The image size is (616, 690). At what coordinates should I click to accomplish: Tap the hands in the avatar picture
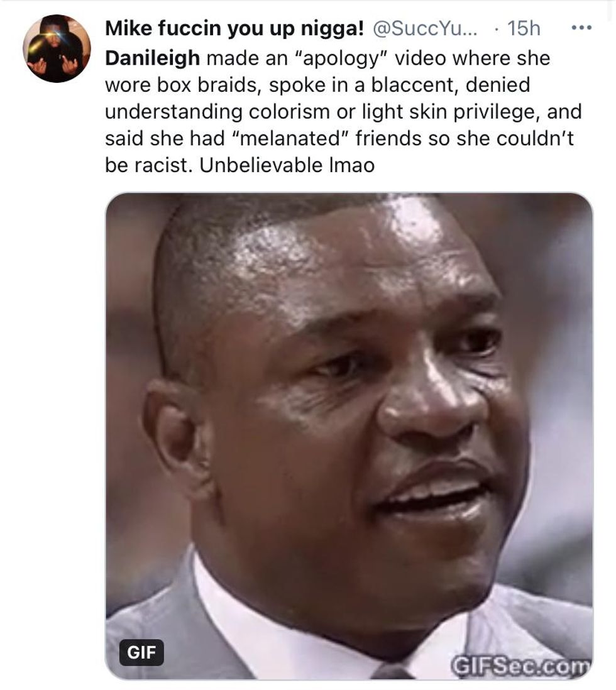coord(55,65)
